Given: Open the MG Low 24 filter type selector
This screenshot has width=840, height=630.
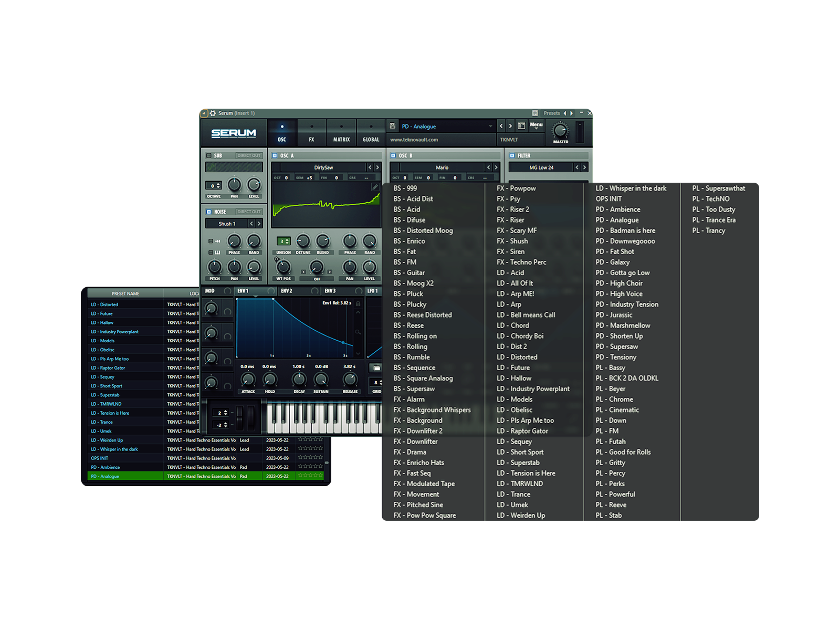Looking at the screenshot, I should coord(541,167).
